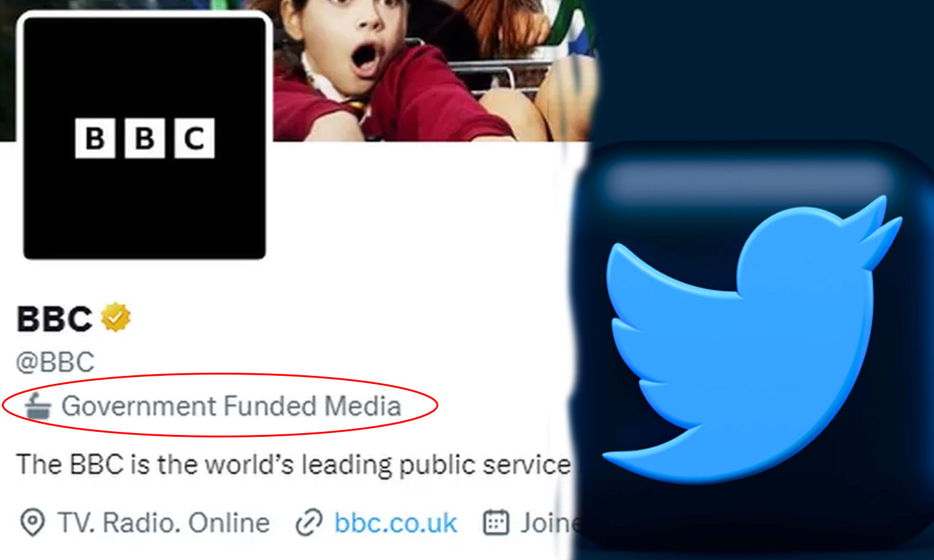
Task: Click the Government Funded Media label
Action: [x=231, y=406]
